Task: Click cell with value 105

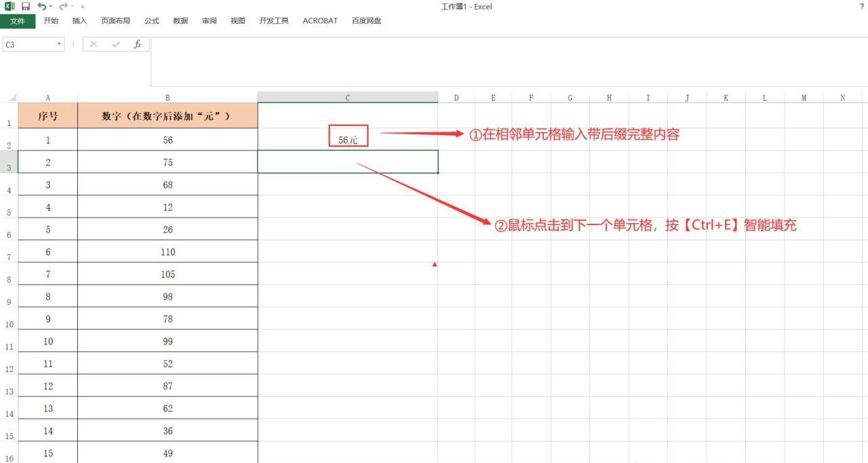Action: click(167, 274)
